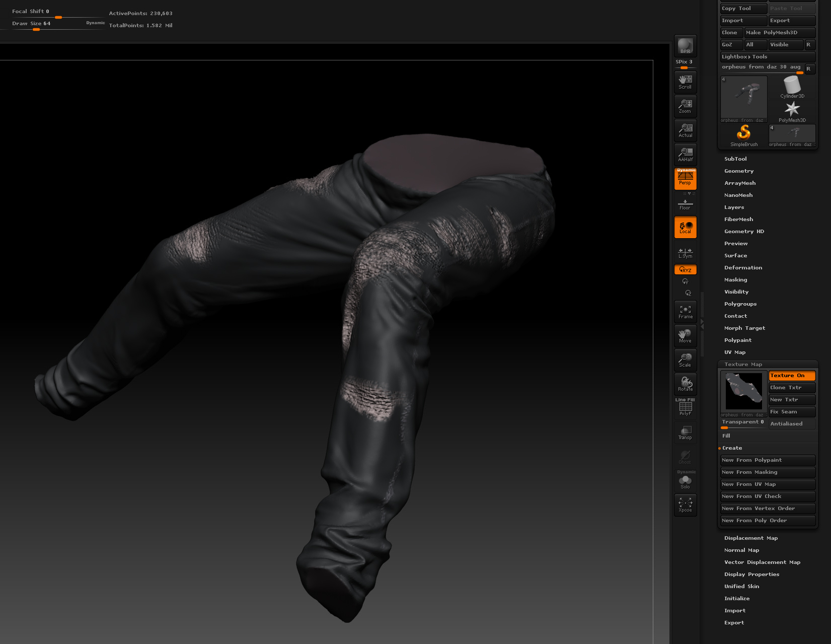This screenshot has width=831, height=644.
Task: Click the tool Export button at top
Action: (x=792, y=21)
